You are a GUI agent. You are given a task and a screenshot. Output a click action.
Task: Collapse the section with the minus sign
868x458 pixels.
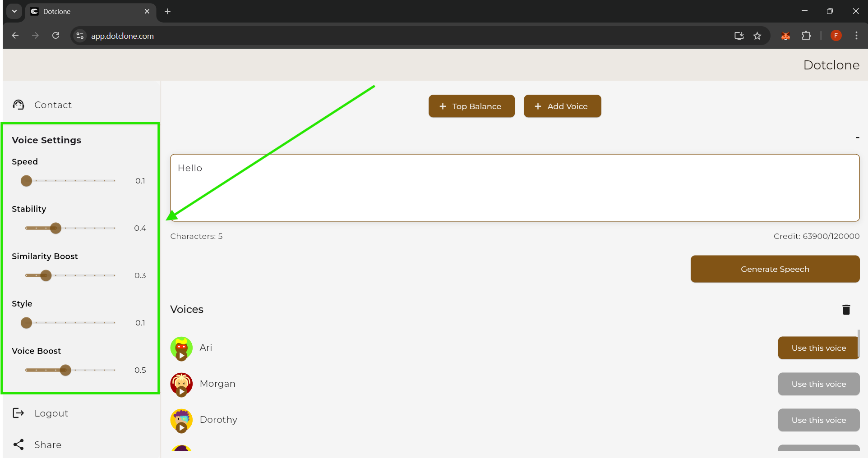pos(857,137)
